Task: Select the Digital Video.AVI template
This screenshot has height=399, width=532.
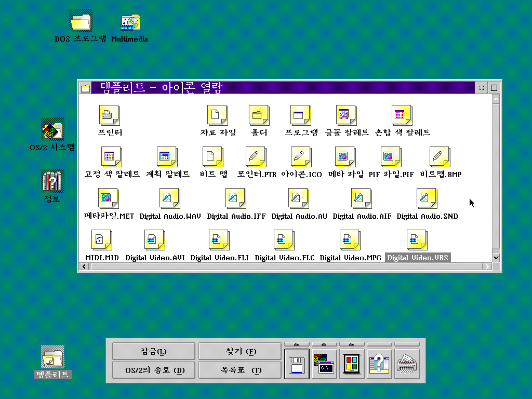Action: pyautogui.click(x=155, y=240)
